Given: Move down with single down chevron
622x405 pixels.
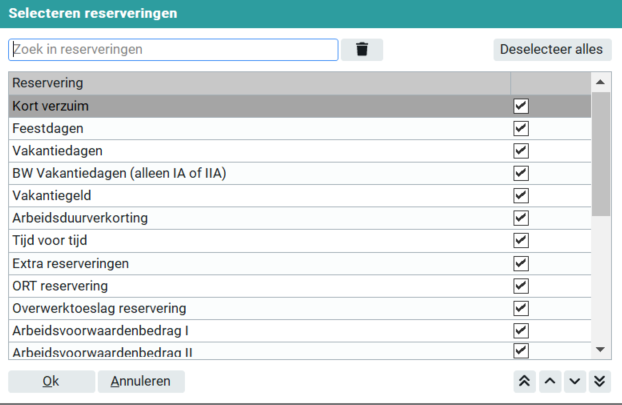Looking at the screenshot, I should pos(573,381).
